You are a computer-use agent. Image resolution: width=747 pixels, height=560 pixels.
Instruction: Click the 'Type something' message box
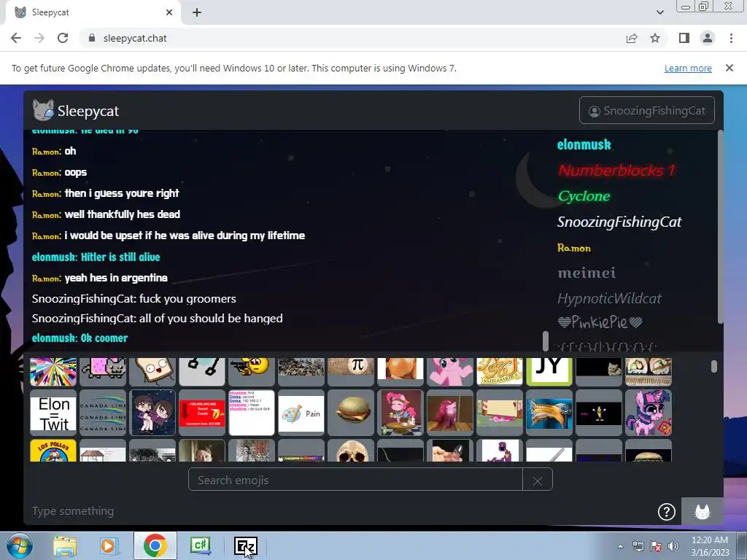coord(341,511)
